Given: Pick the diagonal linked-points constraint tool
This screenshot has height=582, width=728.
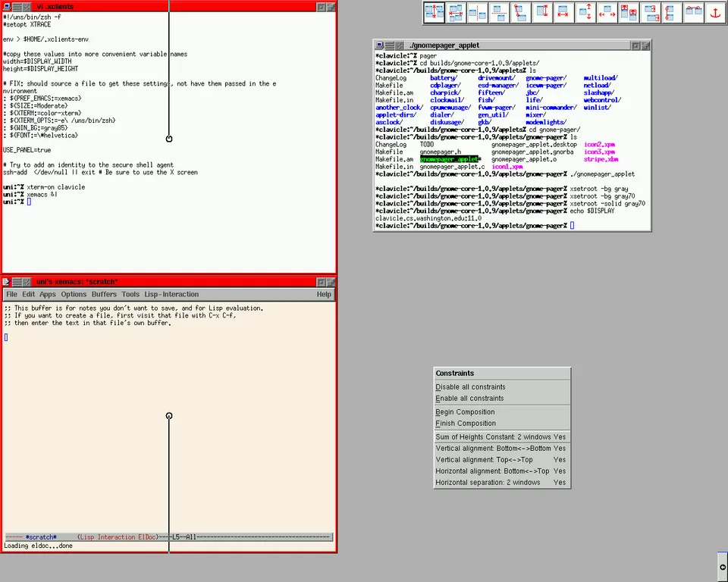Looking at the screenshot, I should coord(520,13).
